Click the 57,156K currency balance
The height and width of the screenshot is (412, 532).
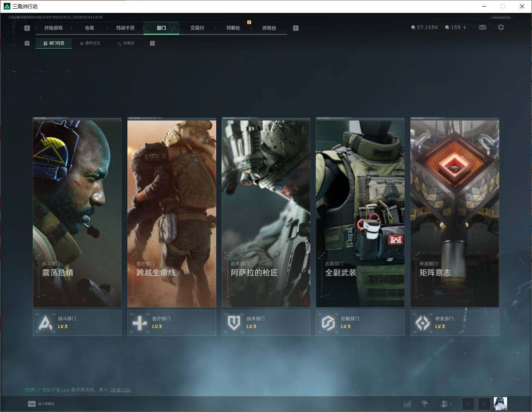(x=425, y=27)
